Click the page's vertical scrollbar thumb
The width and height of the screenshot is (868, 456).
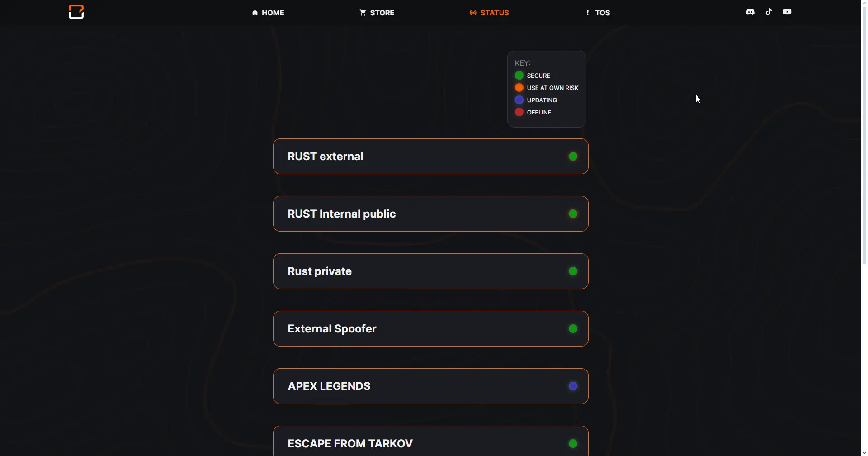pyautogui.click(x=864, y=136)
